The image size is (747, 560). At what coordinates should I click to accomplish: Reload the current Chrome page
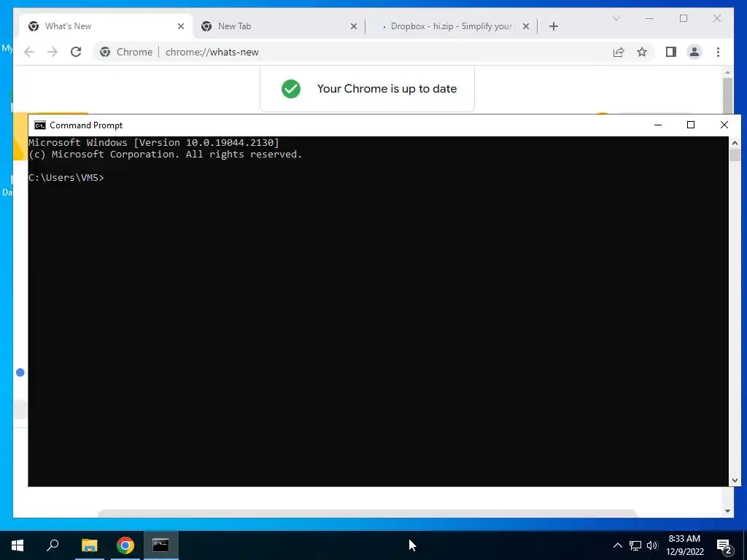pos(76,52)
